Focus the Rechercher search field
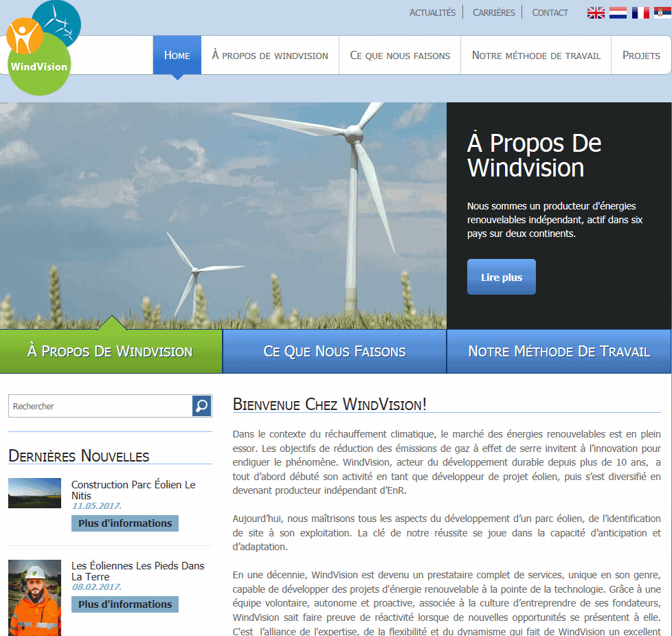 pos(100,406)
